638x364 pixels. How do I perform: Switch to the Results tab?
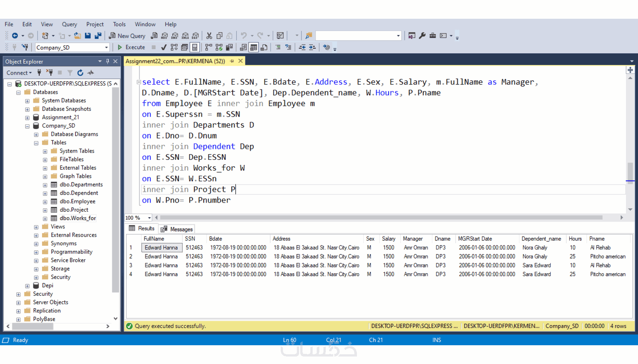point(141,229)
